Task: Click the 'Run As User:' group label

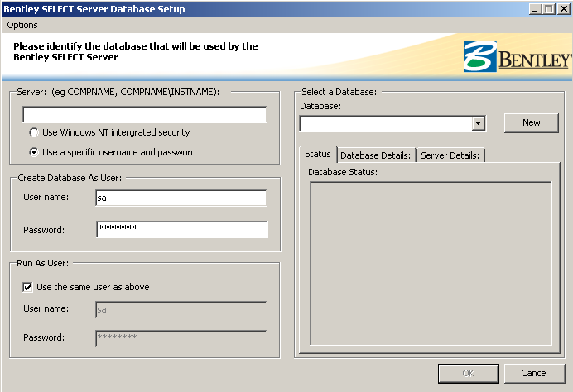Action: (x=43, y=263)
